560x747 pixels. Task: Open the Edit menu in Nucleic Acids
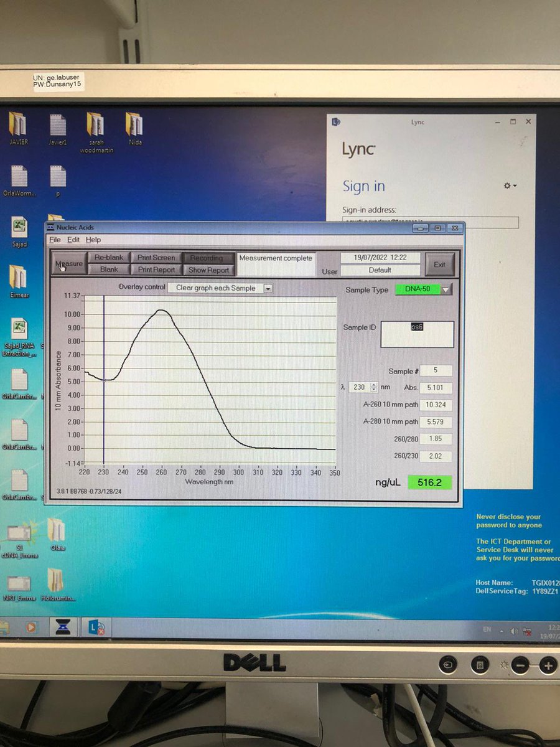(73, 240)
